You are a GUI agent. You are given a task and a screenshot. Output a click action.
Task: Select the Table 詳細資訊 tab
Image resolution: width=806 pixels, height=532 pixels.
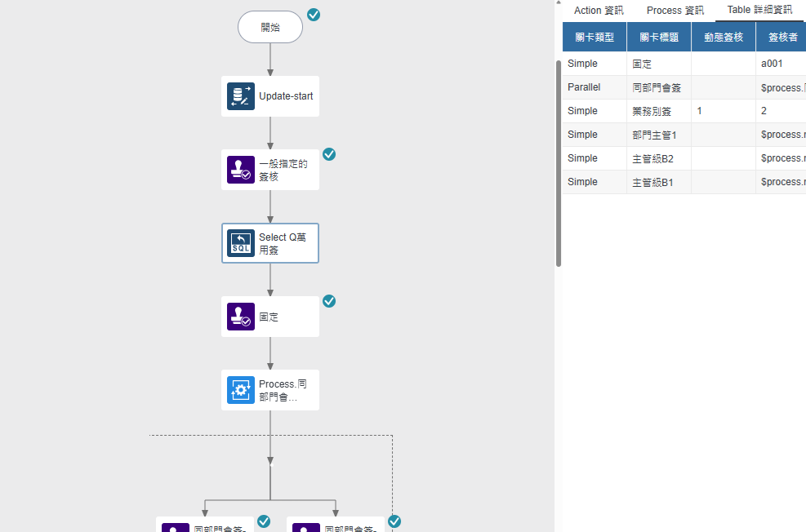[759, 11]
